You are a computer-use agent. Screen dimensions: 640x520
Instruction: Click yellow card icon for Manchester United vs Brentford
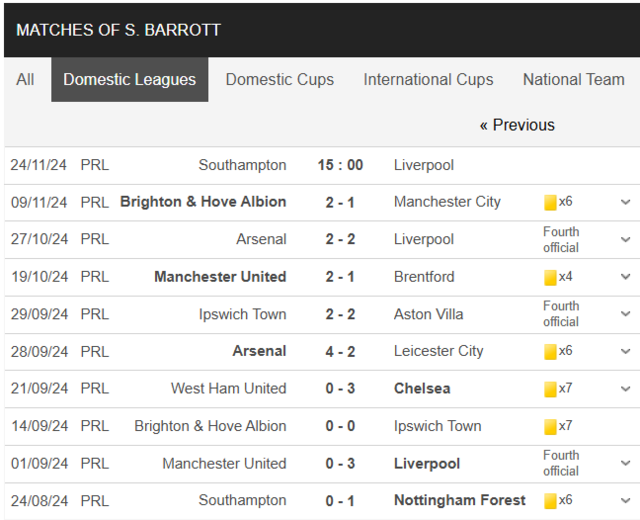coord(550,278)
